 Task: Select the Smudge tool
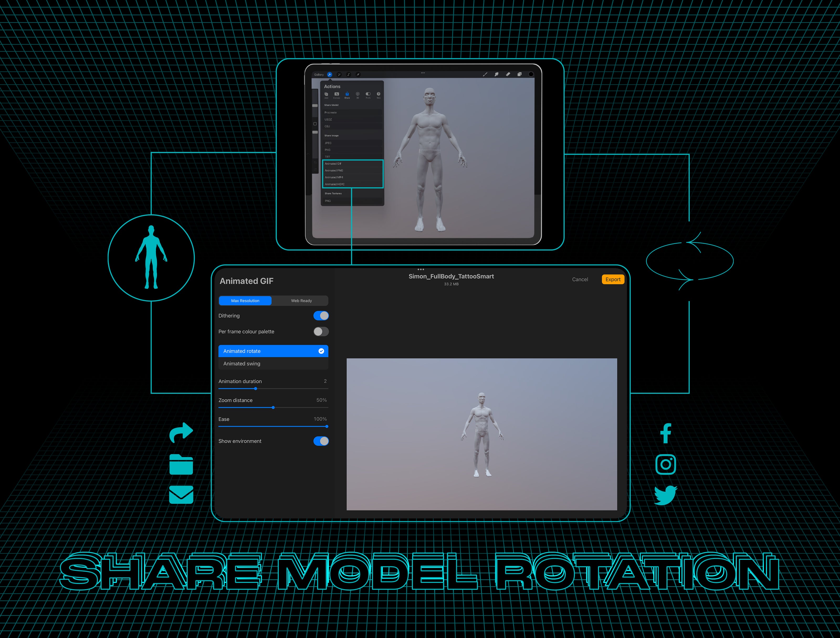(497, 75)
